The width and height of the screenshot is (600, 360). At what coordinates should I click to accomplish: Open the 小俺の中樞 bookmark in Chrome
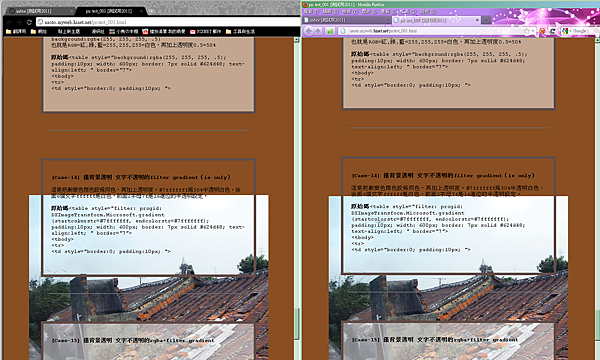(x=124, y=31)
